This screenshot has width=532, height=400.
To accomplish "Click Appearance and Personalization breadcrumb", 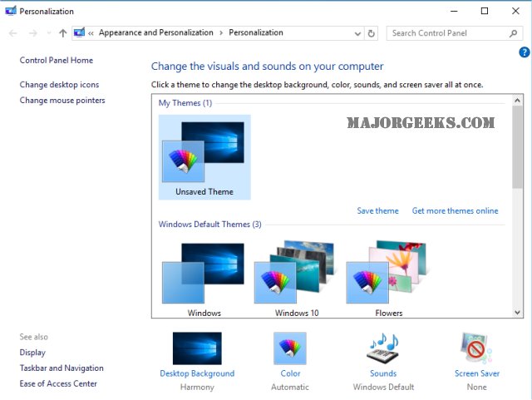I will tap(156, 32).
